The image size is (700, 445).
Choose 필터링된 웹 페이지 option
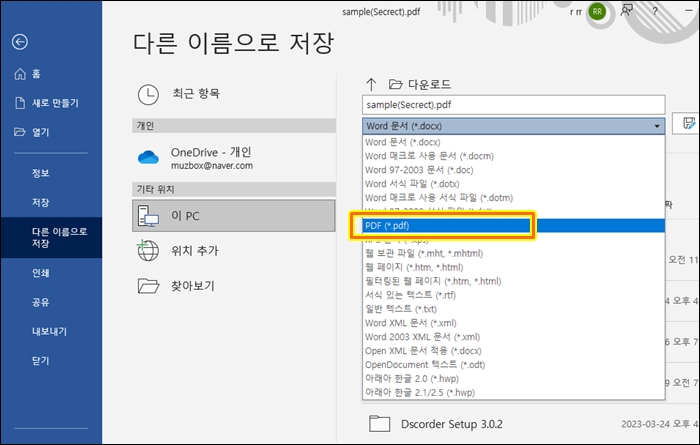click(513, 281)
